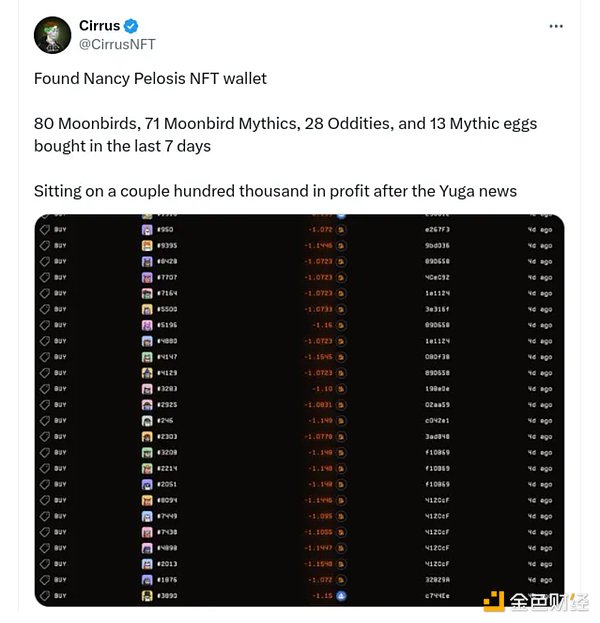Click the BUY label on row #8094
The width and height of the screenshot is (600, 623).
pyautogui.click(x=60, y=500)
